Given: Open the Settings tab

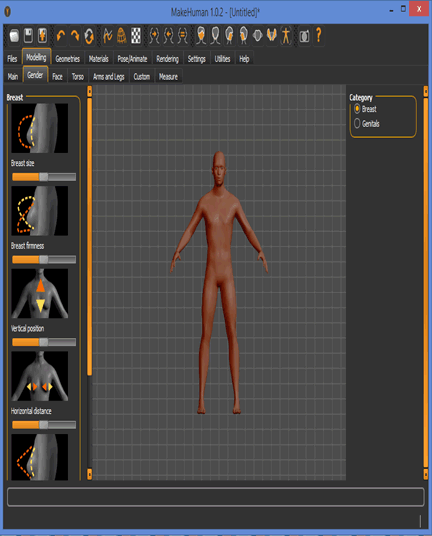Looking at the screenshot, I should click(197, 59).
